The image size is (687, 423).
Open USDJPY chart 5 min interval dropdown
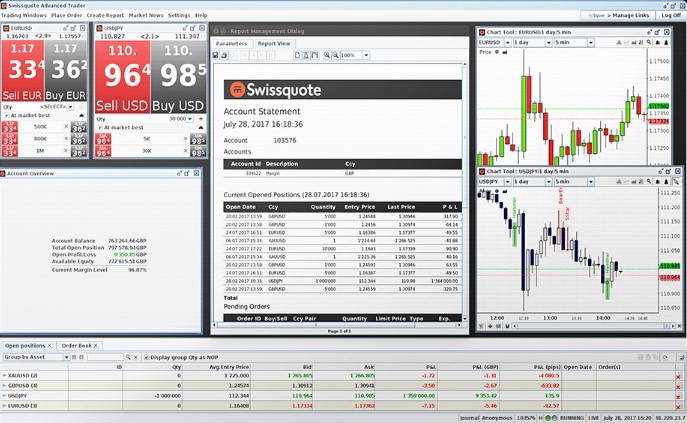tap(591, 181)
